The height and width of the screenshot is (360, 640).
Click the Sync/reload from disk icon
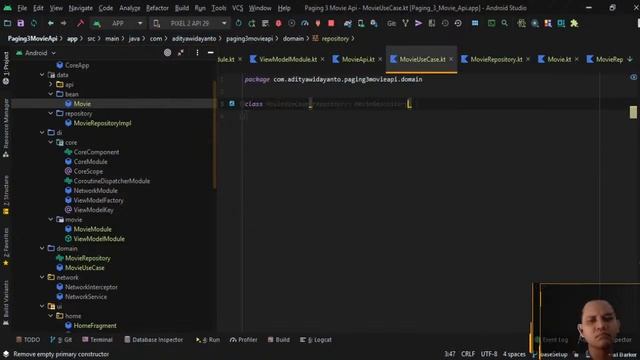[x=34, y=23]
